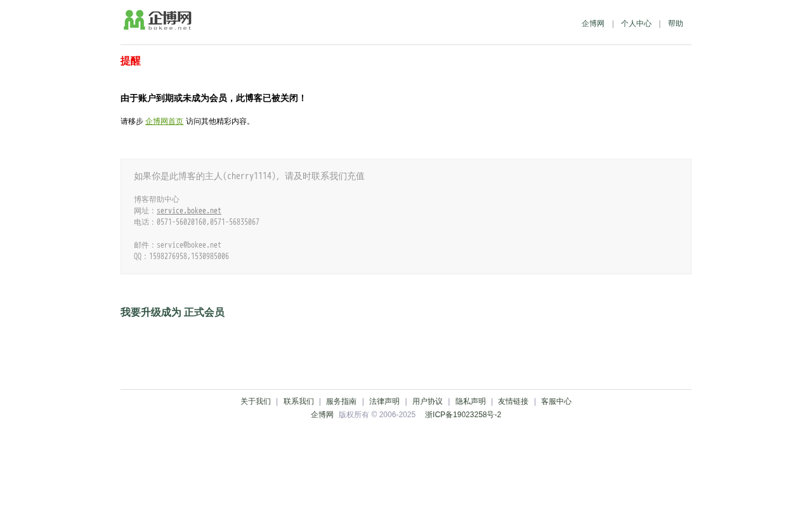Open 关于我们 in the footer
Screen dimensions: 812x508
(256, 401)
